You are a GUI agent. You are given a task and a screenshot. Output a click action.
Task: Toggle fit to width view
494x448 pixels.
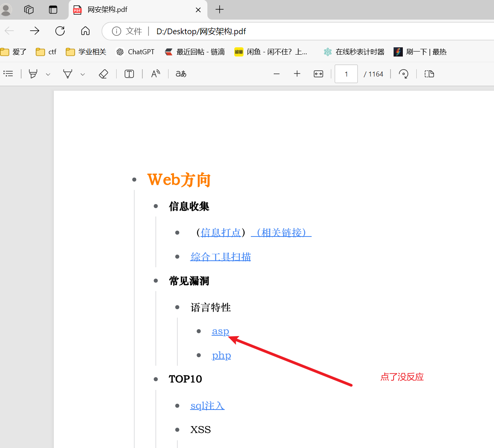tap(319, 74)
